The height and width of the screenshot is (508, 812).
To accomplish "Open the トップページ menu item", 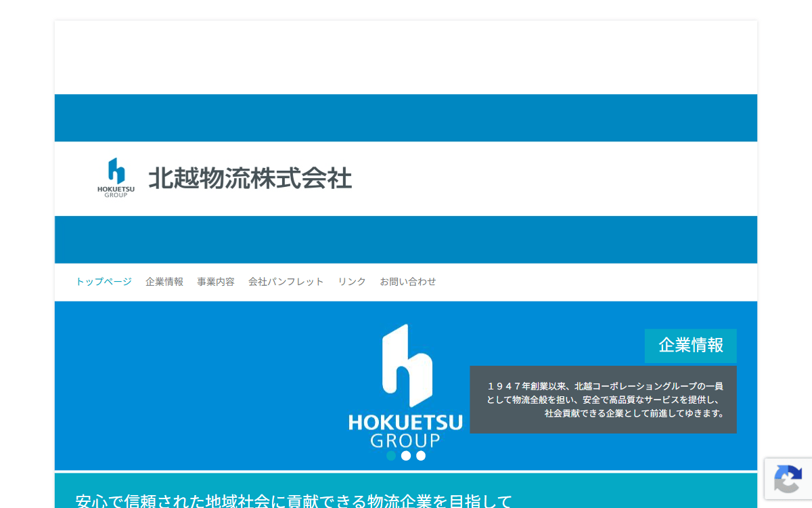I will point(104,282).
